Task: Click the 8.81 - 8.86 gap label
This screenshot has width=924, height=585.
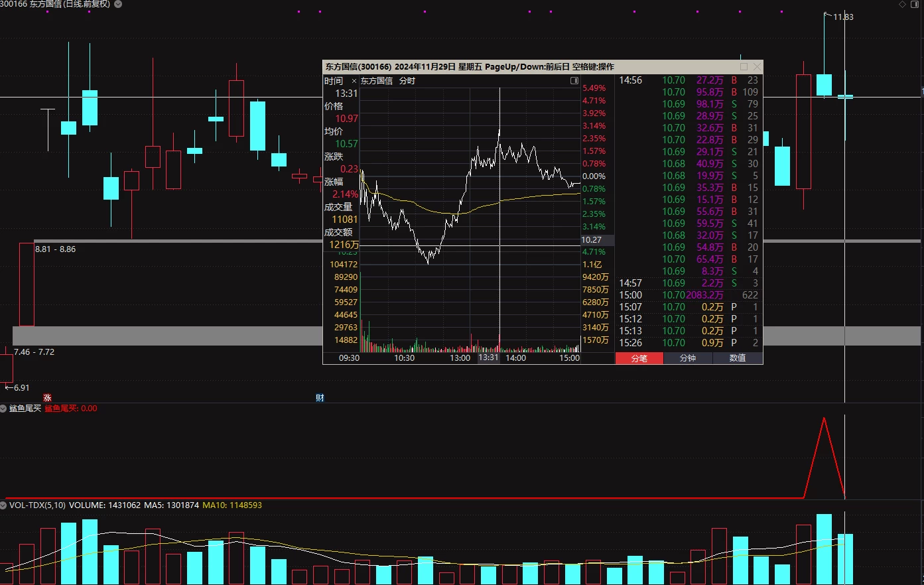Action: pyautogui.click(x=56, y=249)
